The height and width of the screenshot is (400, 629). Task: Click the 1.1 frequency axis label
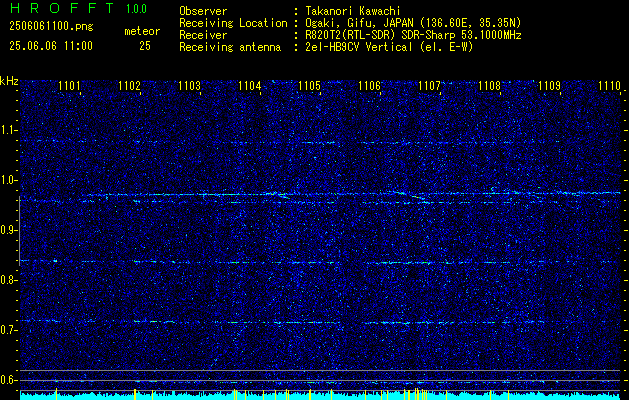[x=8, y=130]
